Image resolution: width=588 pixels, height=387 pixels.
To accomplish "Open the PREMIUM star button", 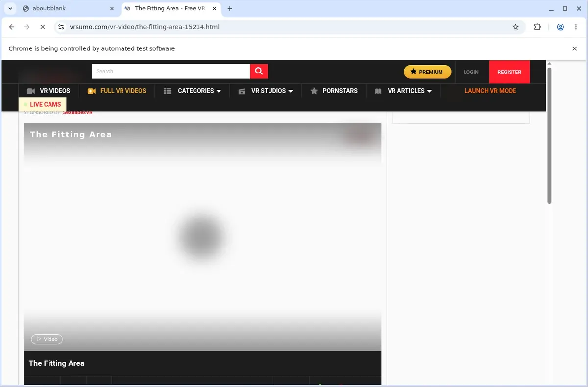I will [x=427, y=72].
